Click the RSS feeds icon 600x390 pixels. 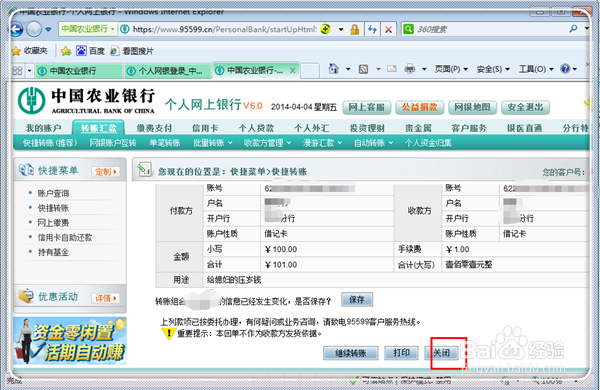pos(363,69)
